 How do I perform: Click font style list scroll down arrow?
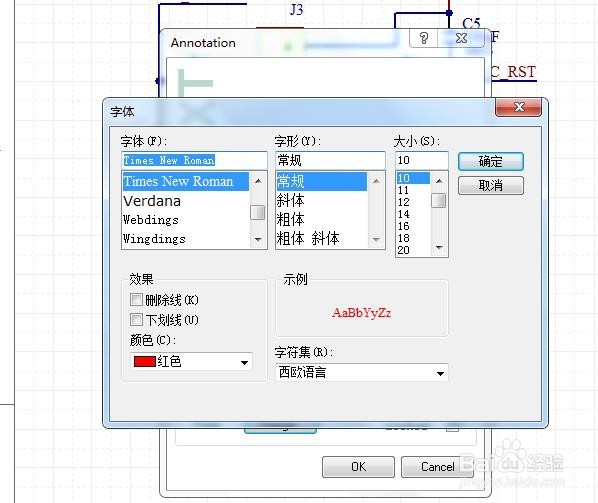376,239
